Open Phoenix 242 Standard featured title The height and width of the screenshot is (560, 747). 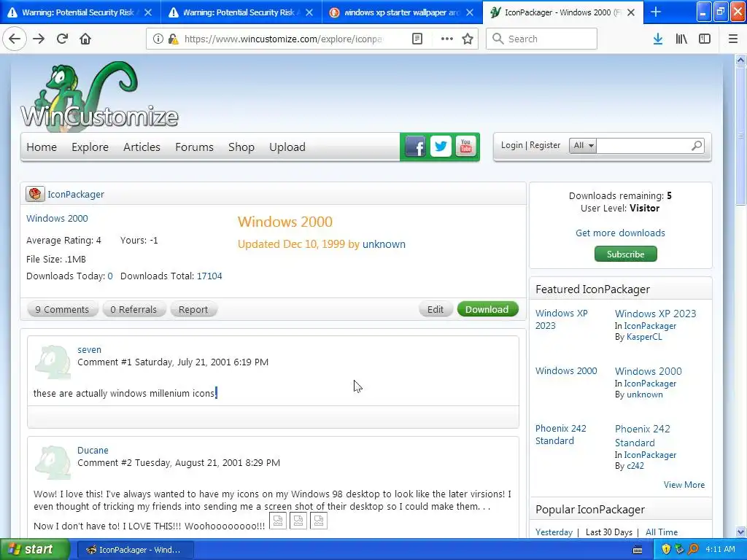[x=642, y=436]
